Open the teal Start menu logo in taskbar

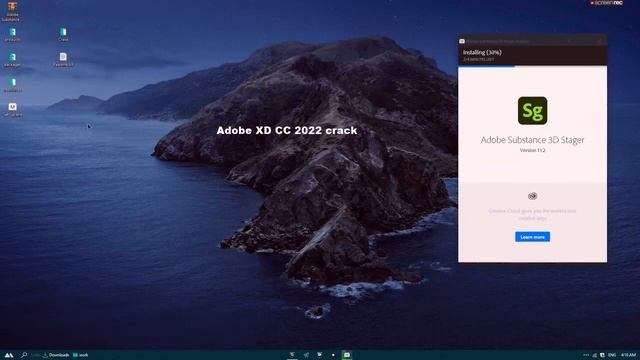pyautogui.click(x=9, y=355)
